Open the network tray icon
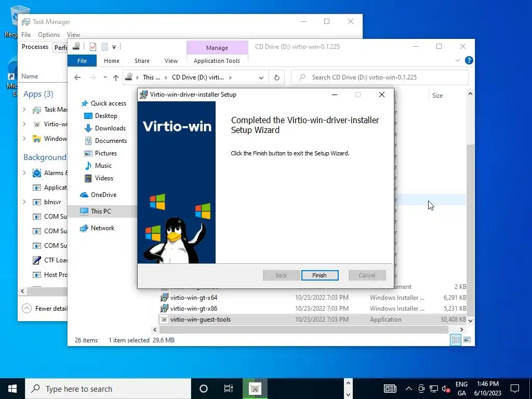532x399 pixels. click(434, 389)
